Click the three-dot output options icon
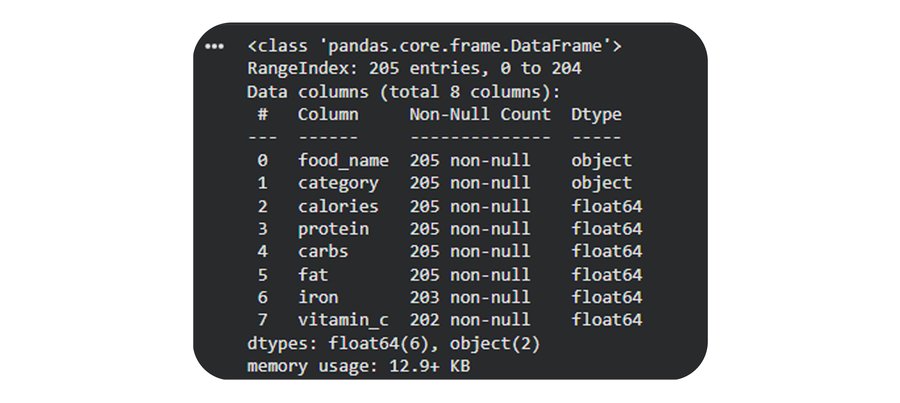 (x=213, y=46)
